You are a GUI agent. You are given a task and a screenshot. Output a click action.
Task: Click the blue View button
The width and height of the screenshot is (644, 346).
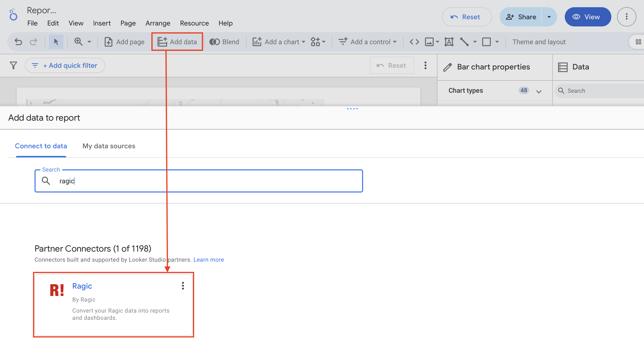(x=588, y=17)
